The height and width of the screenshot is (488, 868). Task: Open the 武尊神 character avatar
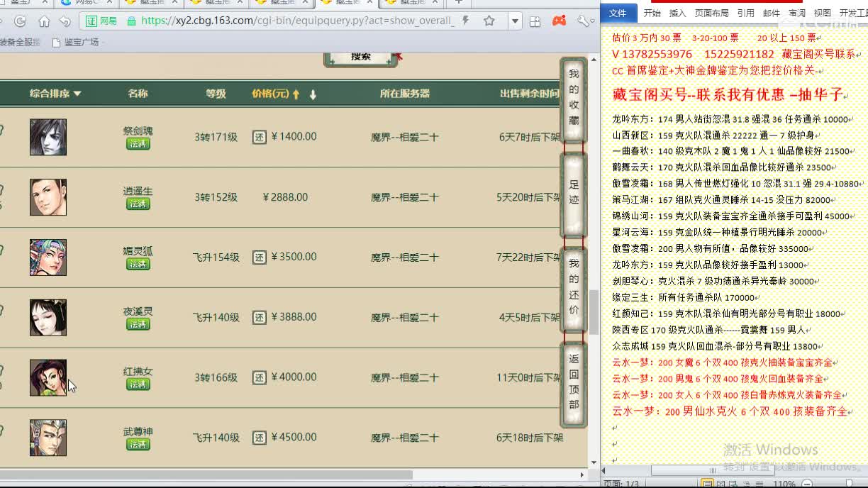pos(48,438)
